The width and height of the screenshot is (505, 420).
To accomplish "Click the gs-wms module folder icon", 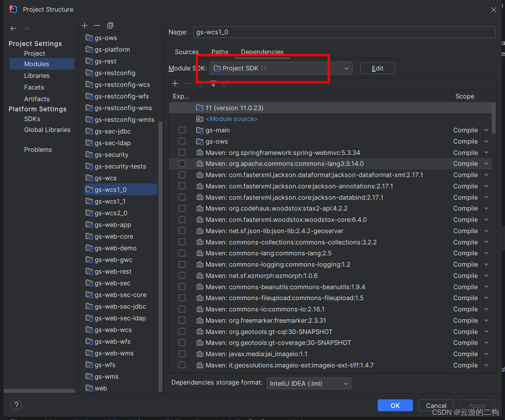I will tap(89, 376).
